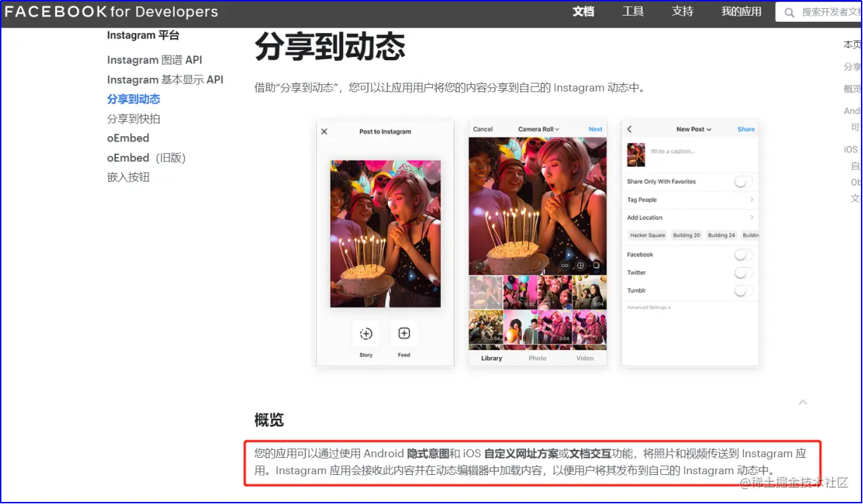Tap the Feed plus icon in mockup
Image resolution: width=863 pixels, height=504 pixels.
click(x=404, y=333)
